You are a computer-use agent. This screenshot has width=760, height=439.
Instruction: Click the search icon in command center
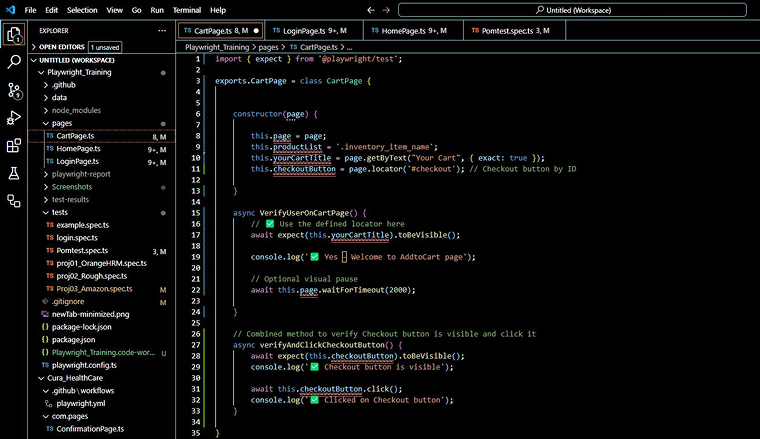click(539, 10)
